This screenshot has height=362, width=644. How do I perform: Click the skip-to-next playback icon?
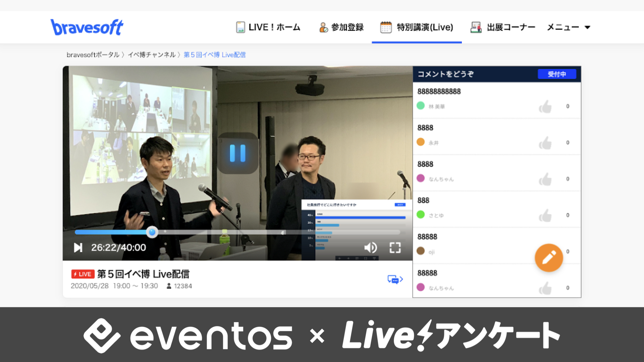pos(78,248)
